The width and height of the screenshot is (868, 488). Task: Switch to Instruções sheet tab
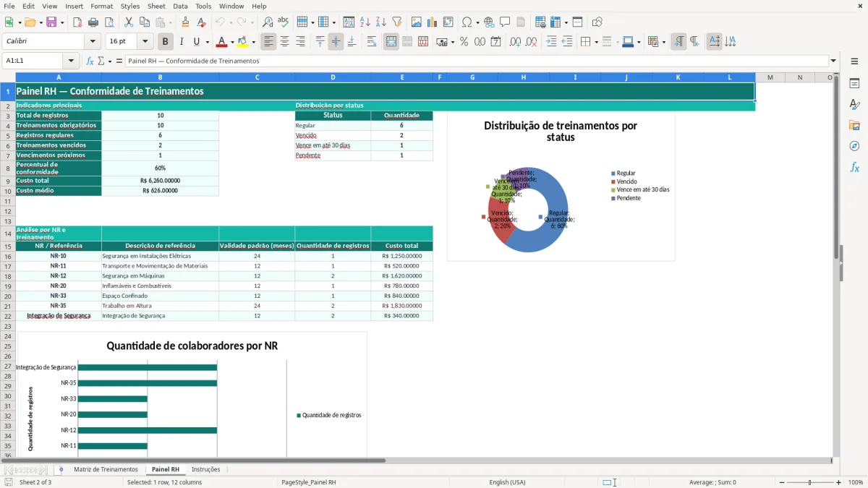point(205,469)
